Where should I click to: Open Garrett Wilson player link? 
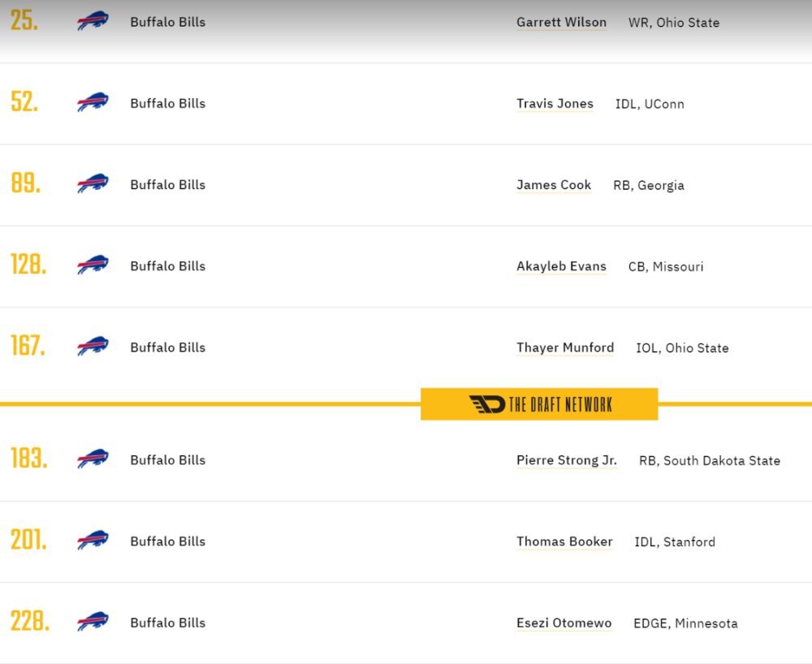tap(561, 22)
